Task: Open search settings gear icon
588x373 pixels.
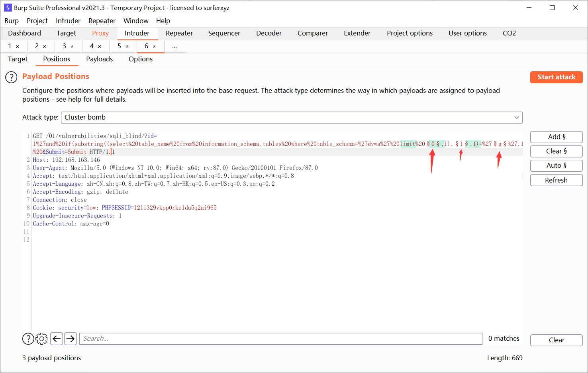Action: coord(41,339)
